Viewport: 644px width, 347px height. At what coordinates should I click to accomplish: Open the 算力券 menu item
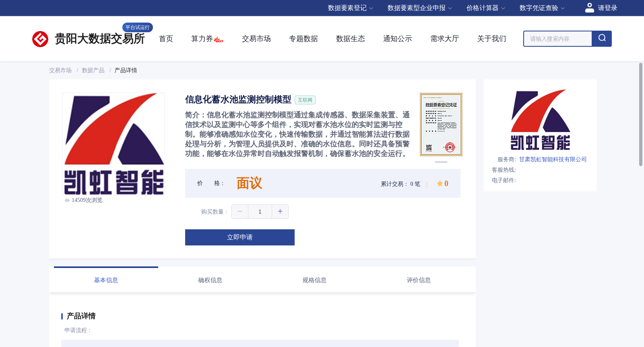(x=202, y=39)
